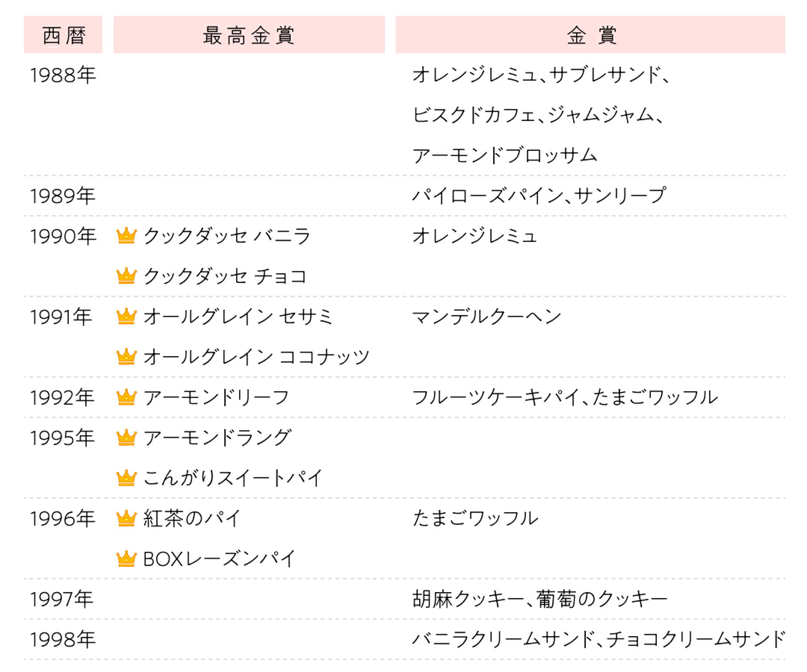Tap the crown next to 紅茶のパイ
The height and width of the screenshot is (672, 807).
pyautogui.click(x=126, y=519)
